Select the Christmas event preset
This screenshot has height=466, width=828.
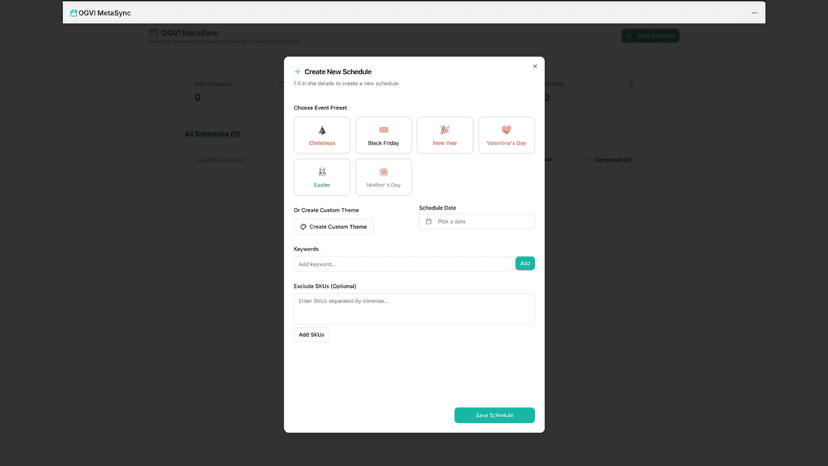[322, 135]
